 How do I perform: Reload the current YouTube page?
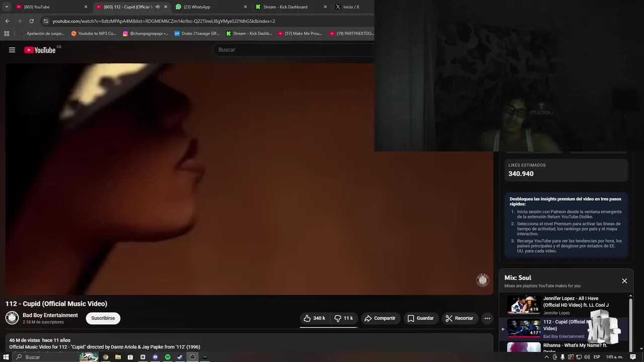pyautogui.click(x=31, y=21)
